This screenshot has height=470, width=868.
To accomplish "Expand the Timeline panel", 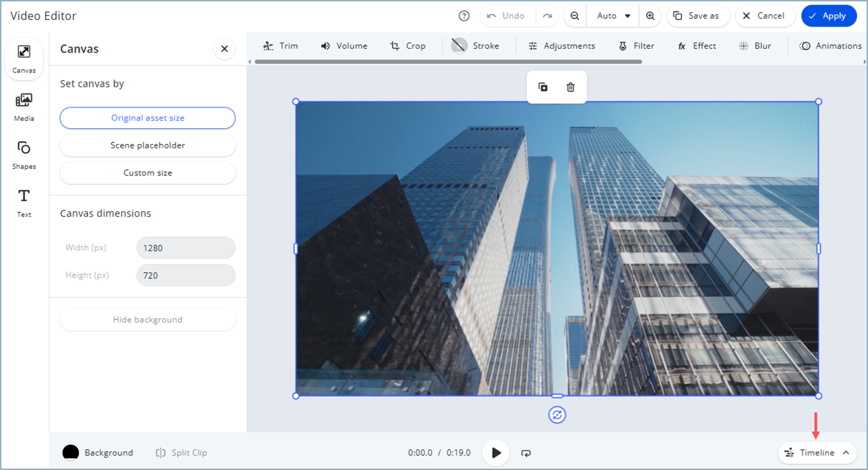I will coord(817,453).
